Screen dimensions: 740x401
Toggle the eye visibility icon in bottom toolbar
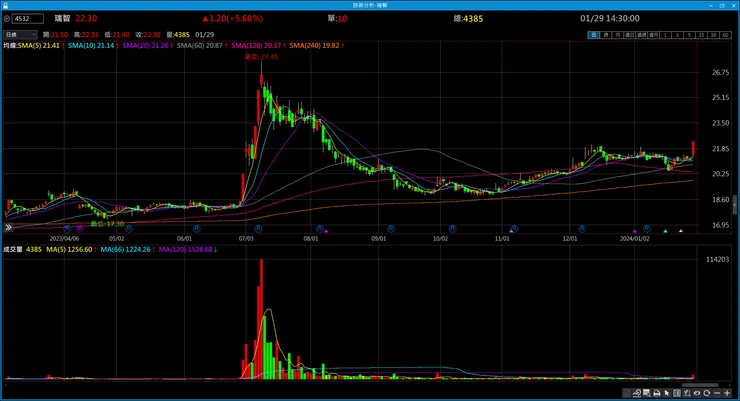(697, 393)
